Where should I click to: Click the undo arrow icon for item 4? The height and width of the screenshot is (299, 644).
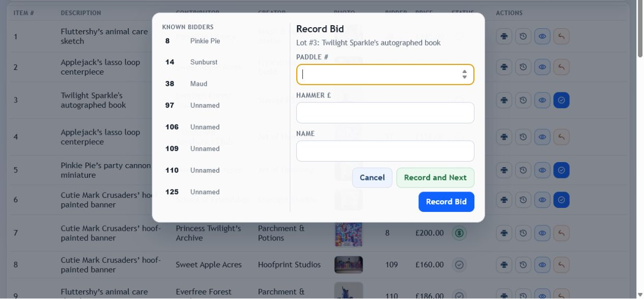561,136
